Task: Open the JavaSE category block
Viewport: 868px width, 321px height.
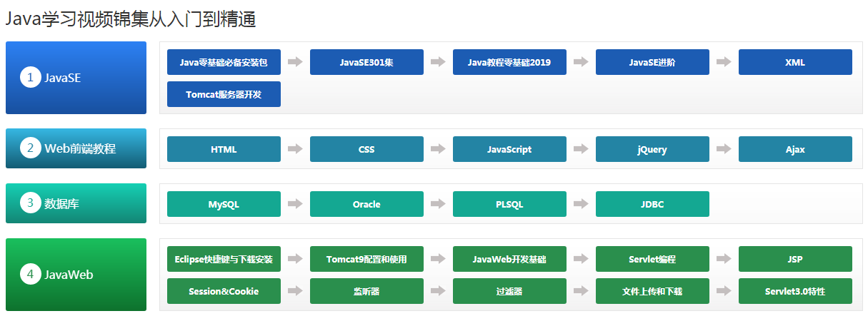Action: [x=76, y=78]
